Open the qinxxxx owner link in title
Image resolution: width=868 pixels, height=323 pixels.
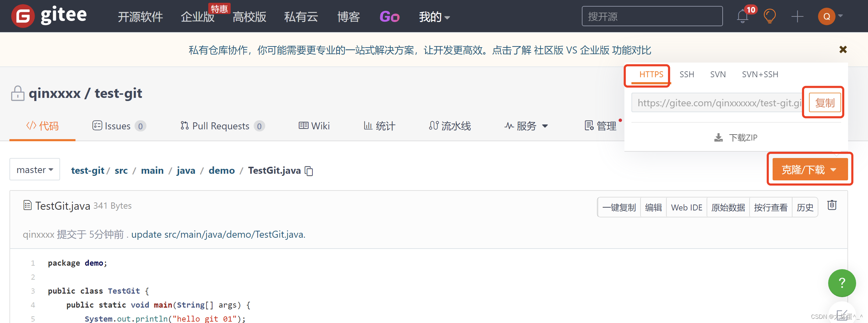pyautogui.click(x=55, y=93)
